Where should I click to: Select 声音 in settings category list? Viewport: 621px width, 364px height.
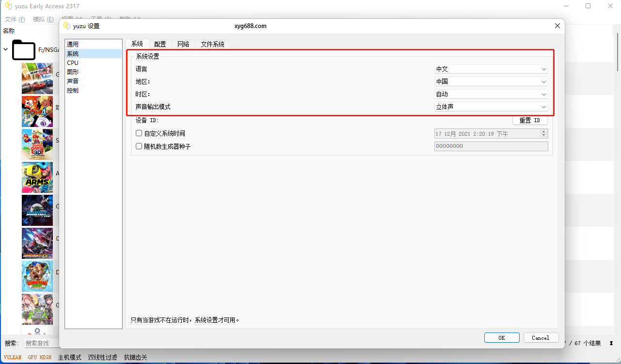[94, 81]
